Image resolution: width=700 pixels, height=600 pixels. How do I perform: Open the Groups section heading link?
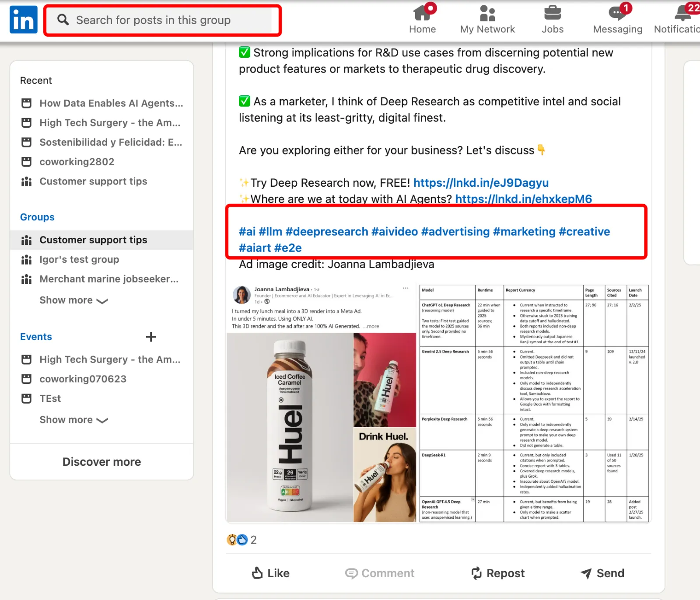(37, 217)
